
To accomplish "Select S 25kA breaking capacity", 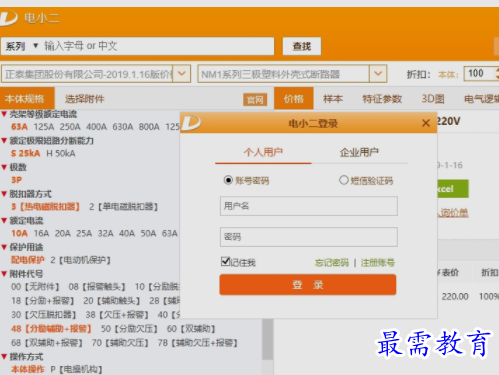I will 25,153.
